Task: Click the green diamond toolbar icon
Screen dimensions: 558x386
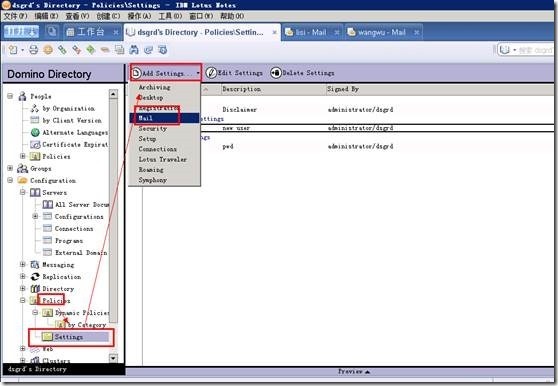Action: click(x=91, y=50)
